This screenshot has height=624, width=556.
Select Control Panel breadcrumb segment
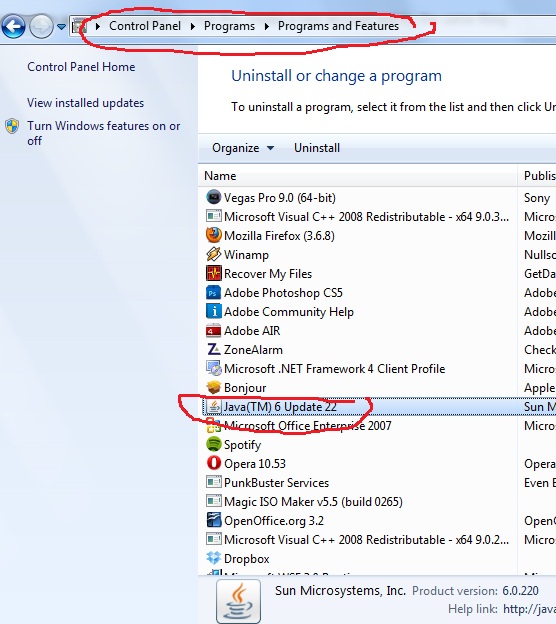145,26
